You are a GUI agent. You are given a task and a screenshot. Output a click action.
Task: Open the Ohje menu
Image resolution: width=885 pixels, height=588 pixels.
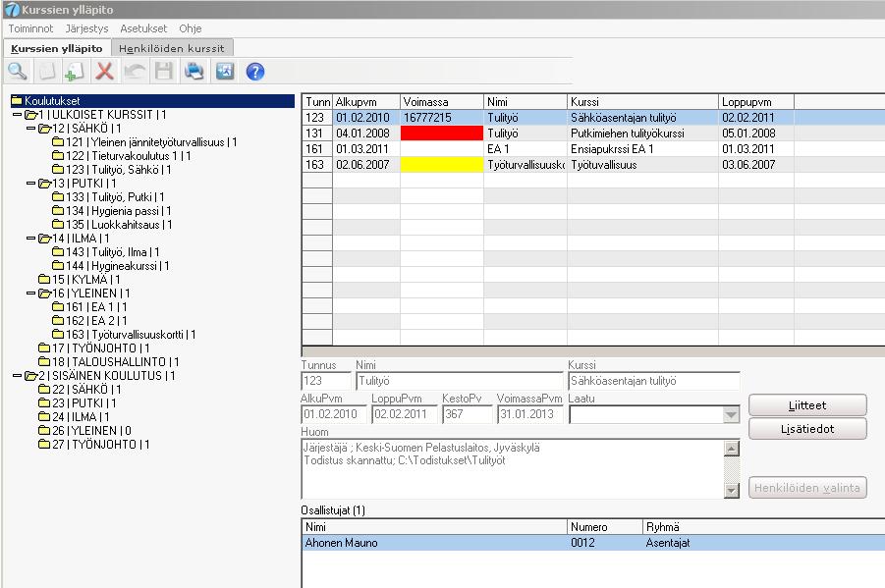point(191,28)
